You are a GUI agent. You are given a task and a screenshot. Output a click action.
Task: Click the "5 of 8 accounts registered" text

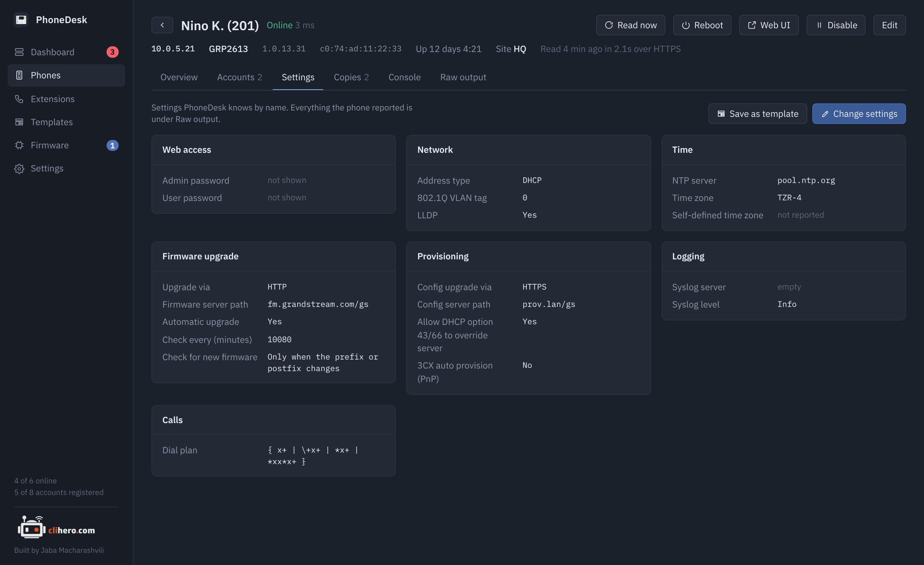click(58, 492)
